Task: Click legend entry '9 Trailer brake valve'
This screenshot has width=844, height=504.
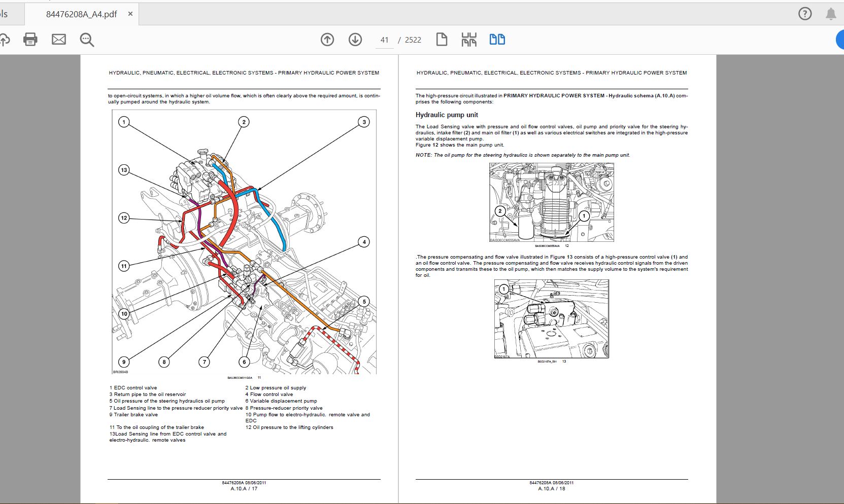Action: coord(133,415)
